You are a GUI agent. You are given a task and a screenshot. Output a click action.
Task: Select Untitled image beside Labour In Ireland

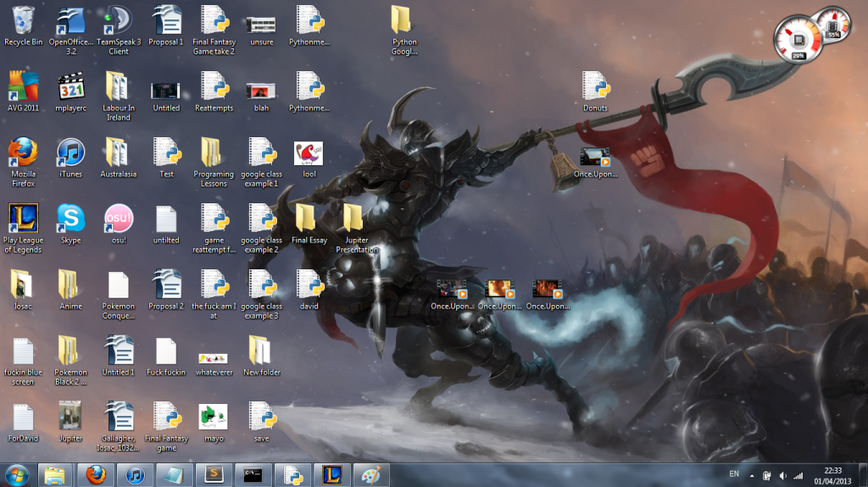pyautogui.click(x=166, y=91)
